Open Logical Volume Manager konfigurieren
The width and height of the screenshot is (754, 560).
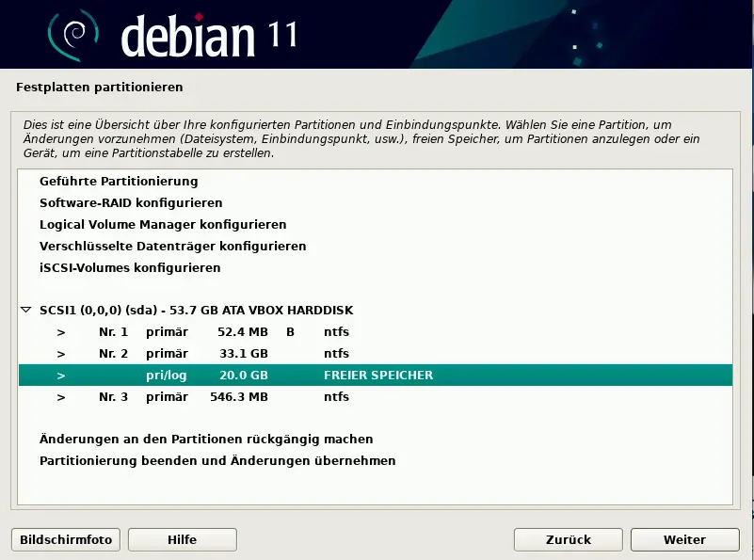pos(163,225)
